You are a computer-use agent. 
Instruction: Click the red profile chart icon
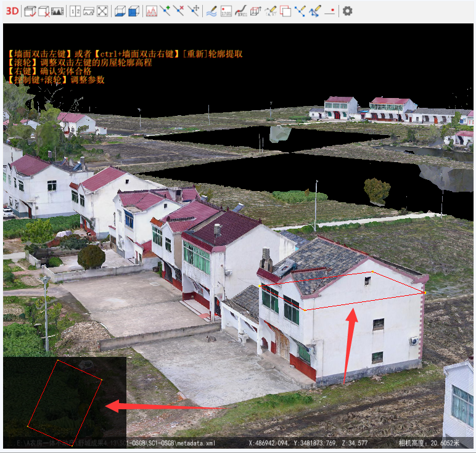[x=152, y=10]
